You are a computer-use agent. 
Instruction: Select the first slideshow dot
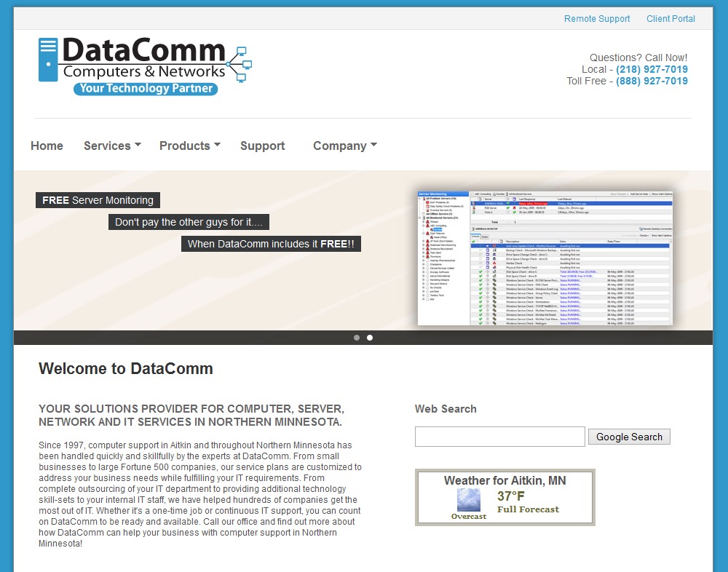click(x=357, y=338)
